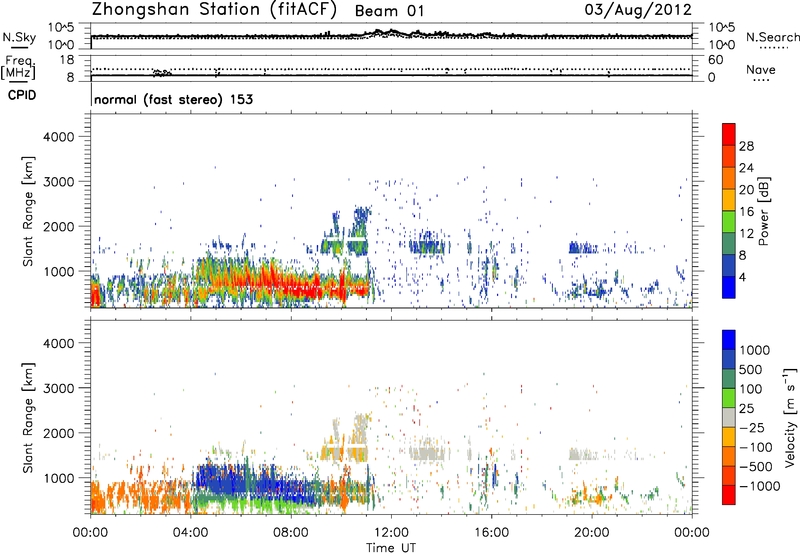The width and height of the screenshot is (800, 554).
Task: Click the '08:00' time tick label
Action: click(291, 533)
